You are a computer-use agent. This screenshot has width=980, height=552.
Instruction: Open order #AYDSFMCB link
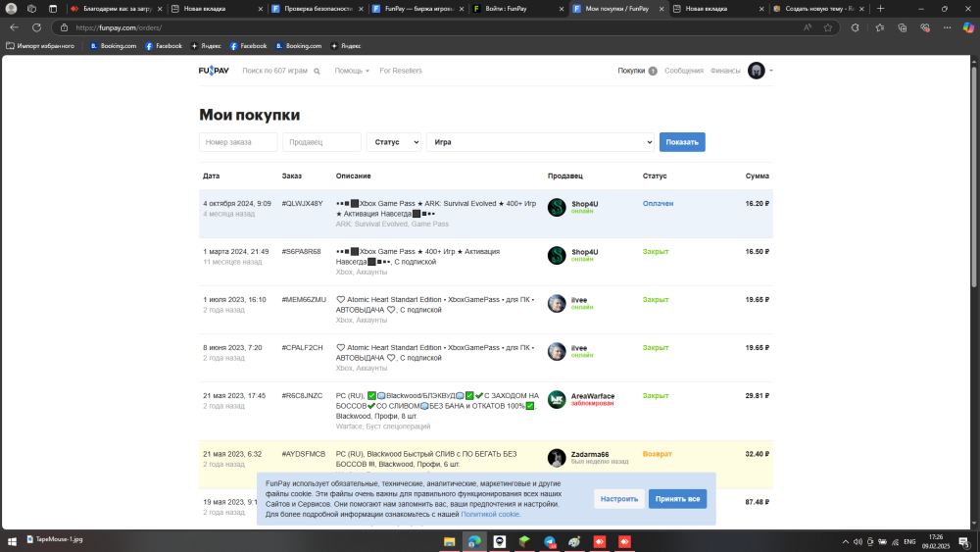click(303, 454)
